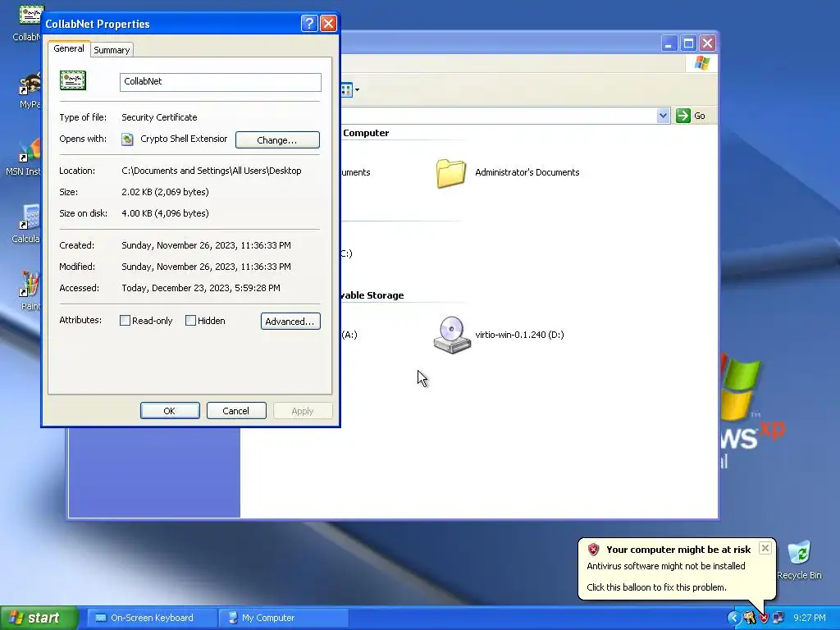840x630 pixels.
Task: Click the 'Security Certificate' file type text
Action: [159, 117]
